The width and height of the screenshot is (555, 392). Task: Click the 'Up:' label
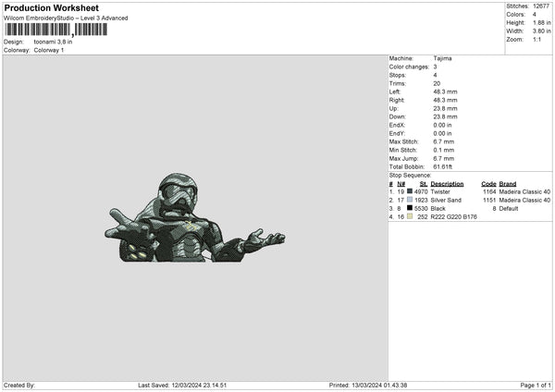click(394, 108)
